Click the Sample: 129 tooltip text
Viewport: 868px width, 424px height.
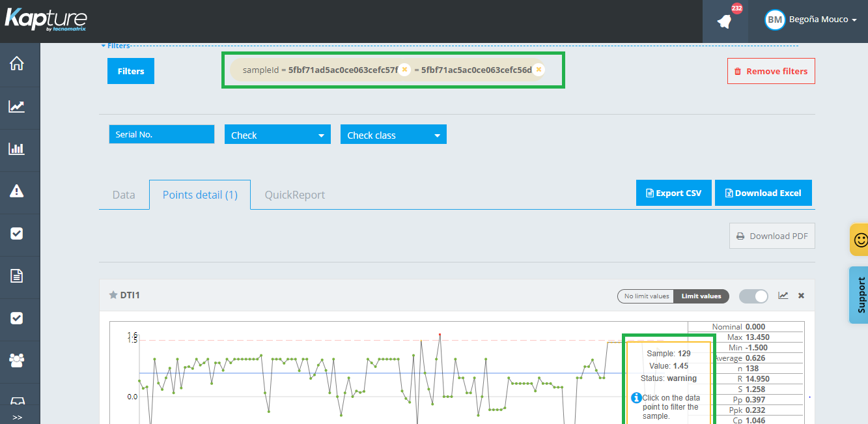(x=669, y=354)
